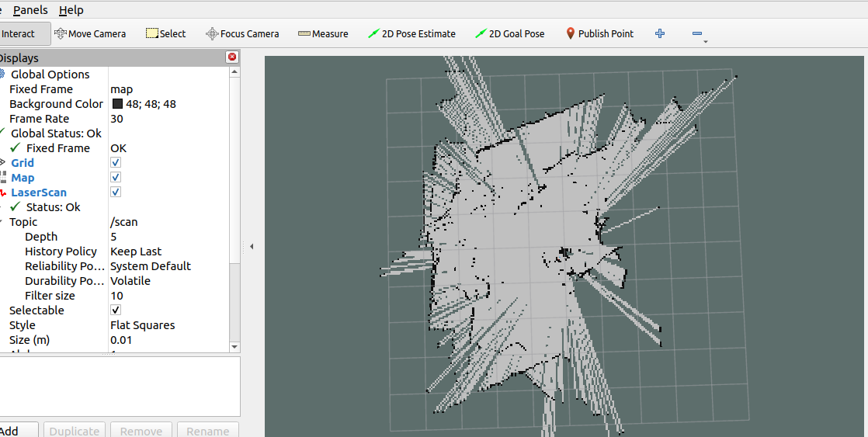This screenshot has height=437, width=868.
Task: Click the Rename button
Action: click(207, 430)
